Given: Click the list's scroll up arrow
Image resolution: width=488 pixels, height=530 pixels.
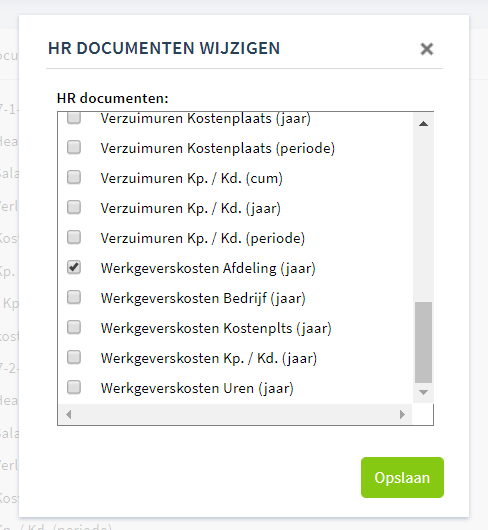Looking at the screenshot, I should point(423,124).
